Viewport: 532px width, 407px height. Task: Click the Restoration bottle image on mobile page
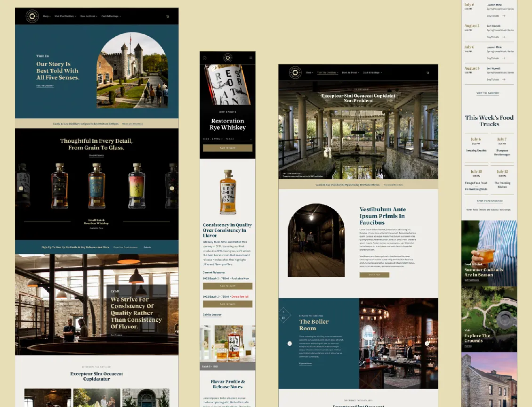228,192
